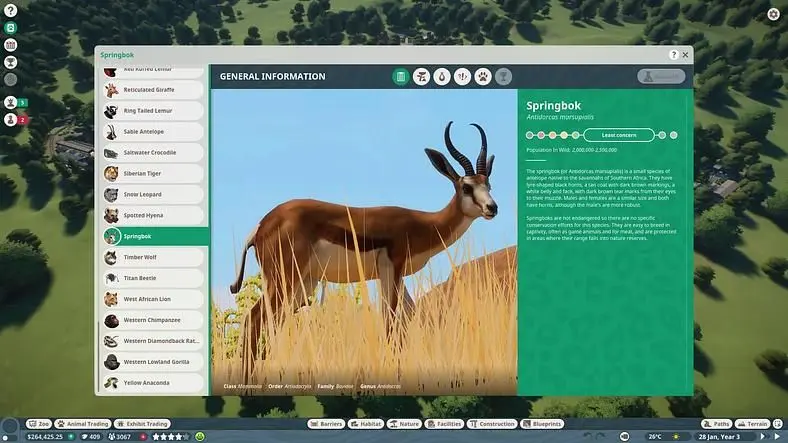The image size is (788, 443).
Task: Click the guest count 3067 indicator
Action: pyautogui.click(x=120, y=437)
